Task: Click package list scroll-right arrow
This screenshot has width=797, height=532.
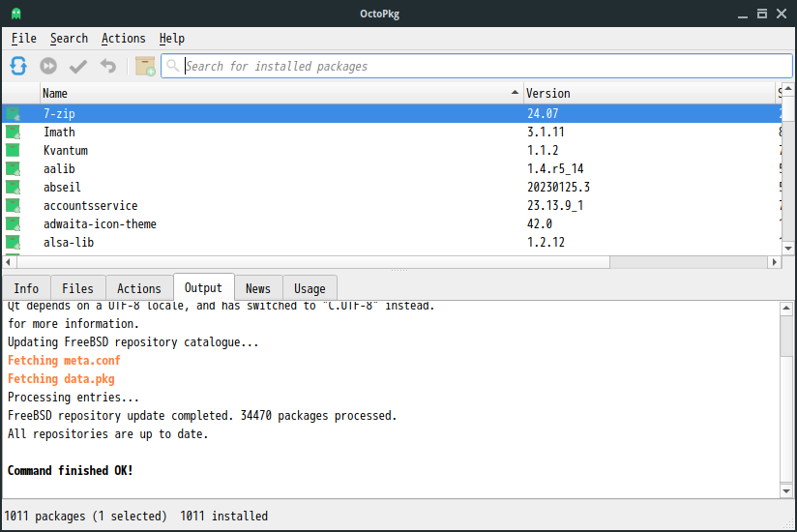Action: [x=774, y=262]
